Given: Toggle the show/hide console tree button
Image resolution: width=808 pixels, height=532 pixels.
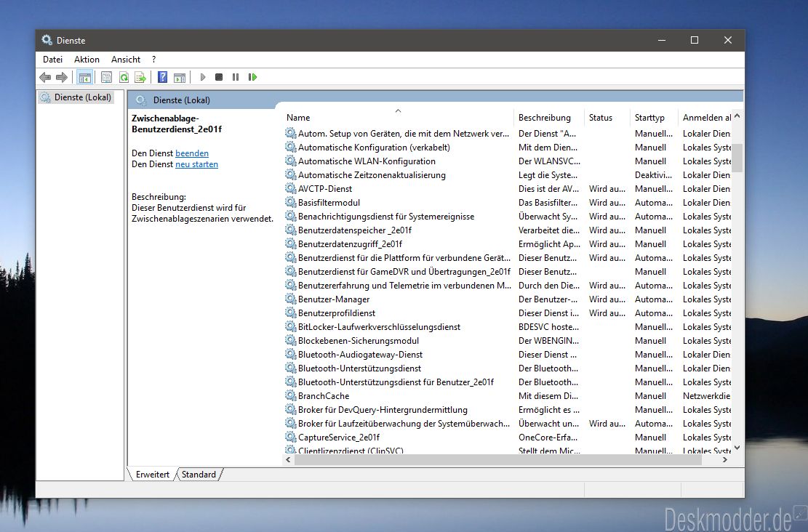Looking at the screenshot, I should (84, 77).
